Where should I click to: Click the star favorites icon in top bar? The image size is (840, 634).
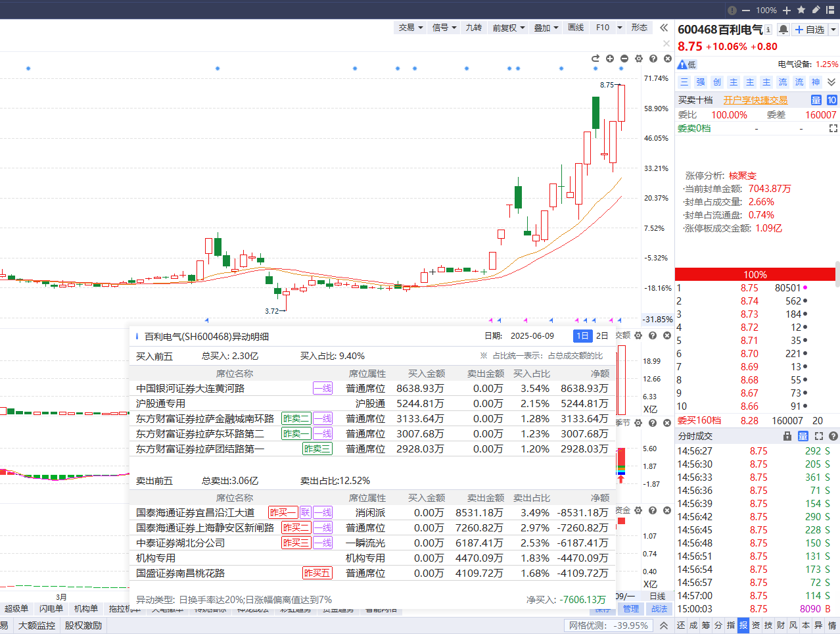tap(801, 10)
